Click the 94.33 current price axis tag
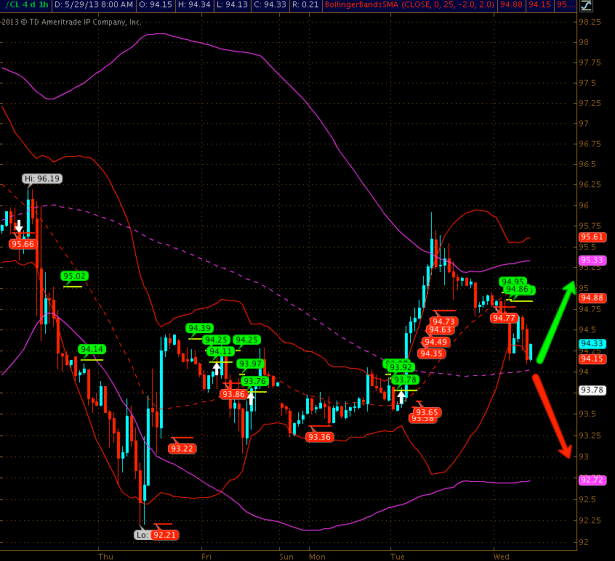Screen dimensions: 615x561 tap(592, 344)
